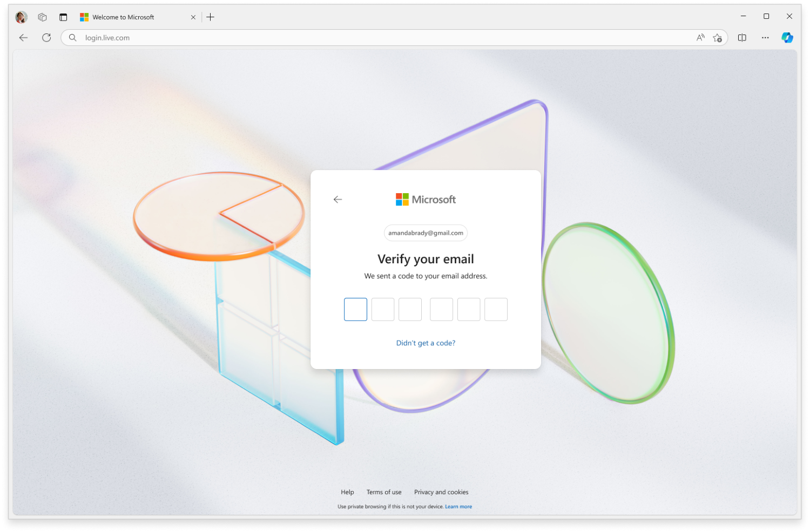810x532 pixels.
Task: Add this page to favorites
Action: [x=717, y=38]
